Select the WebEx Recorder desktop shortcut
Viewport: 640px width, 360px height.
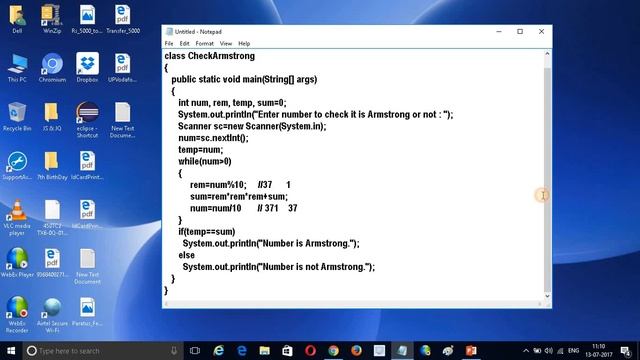coord(17,315)
